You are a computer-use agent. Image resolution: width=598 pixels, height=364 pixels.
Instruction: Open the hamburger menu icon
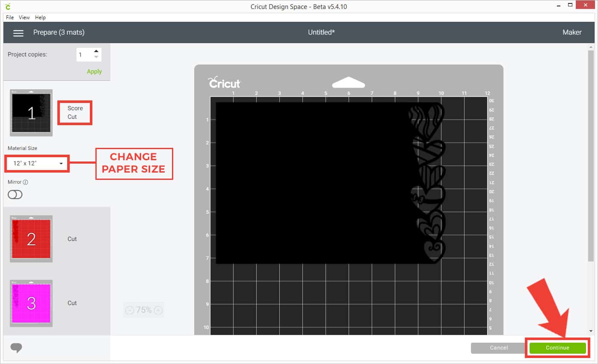tap(18, 33)
